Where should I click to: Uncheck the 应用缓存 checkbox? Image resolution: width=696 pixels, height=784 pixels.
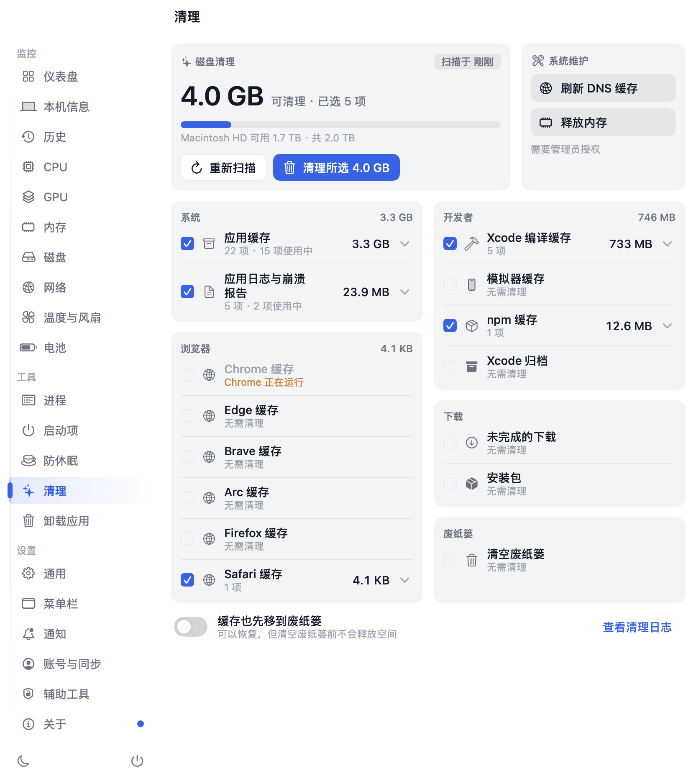click(x=187, y=244)
